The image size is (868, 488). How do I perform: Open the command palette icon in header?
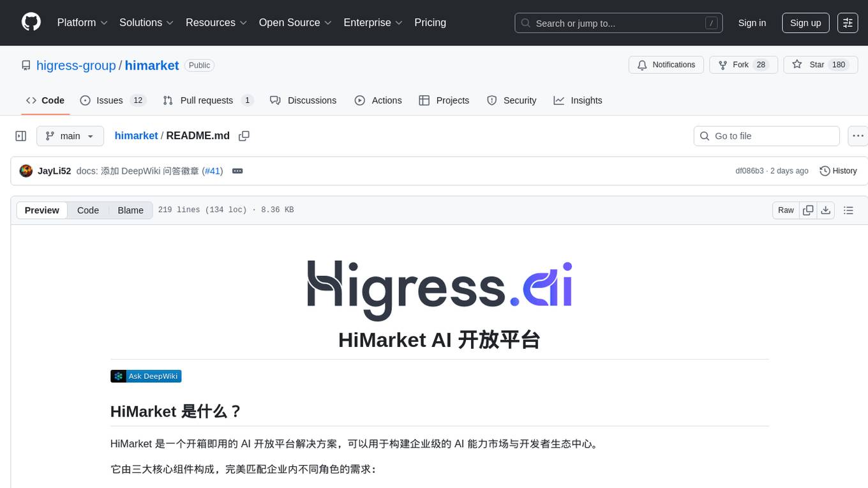(x=848, y=22)
